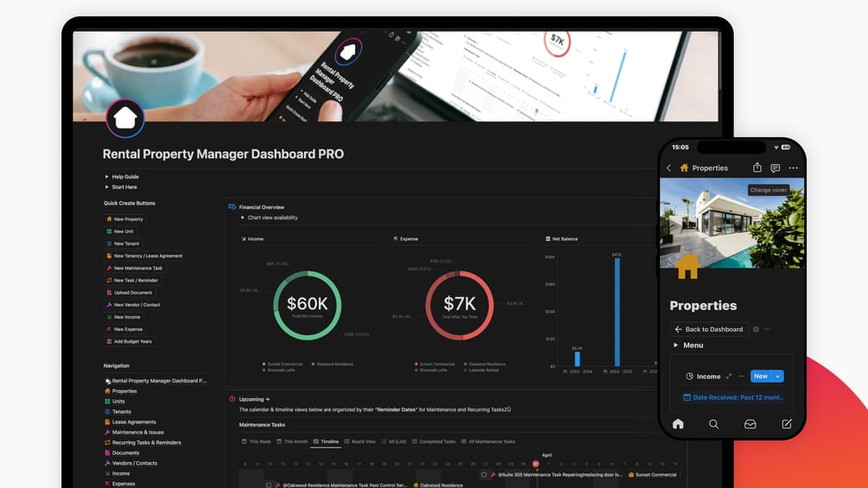This screenshot has width=868, height=488.
Task: Tap the three-dot menu on phone header
Action: click(x=793, y=168)
